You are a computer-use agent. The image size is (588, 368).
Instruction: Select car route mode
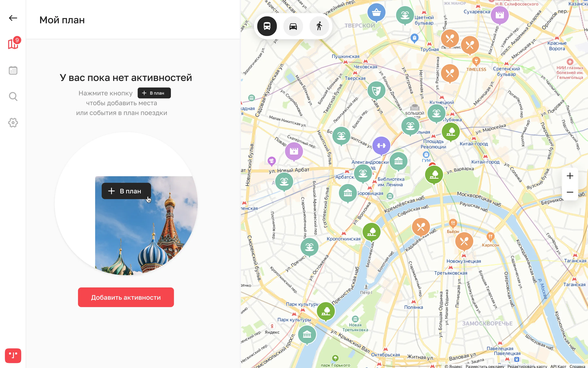click(293, 26)
